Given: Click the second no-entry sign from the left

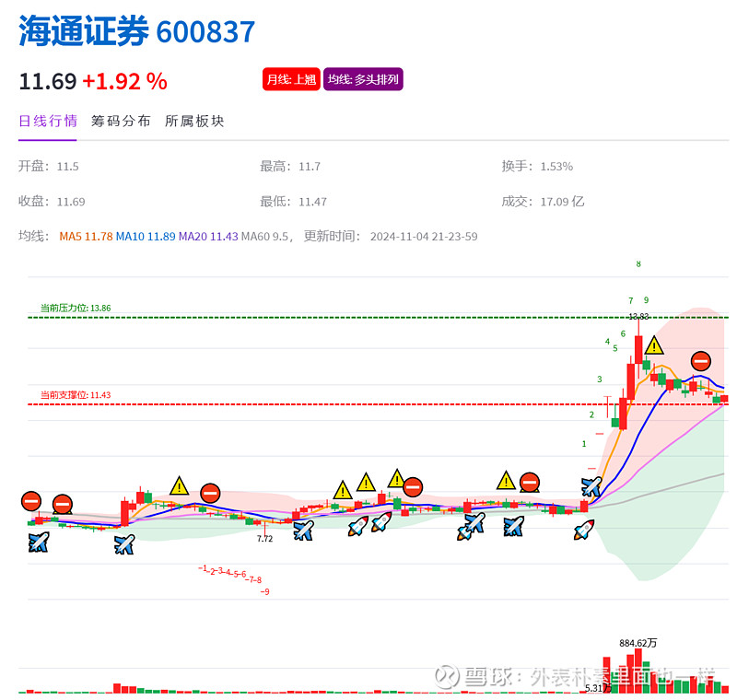Looking at the screenshot, I should [x=63, y=505].
